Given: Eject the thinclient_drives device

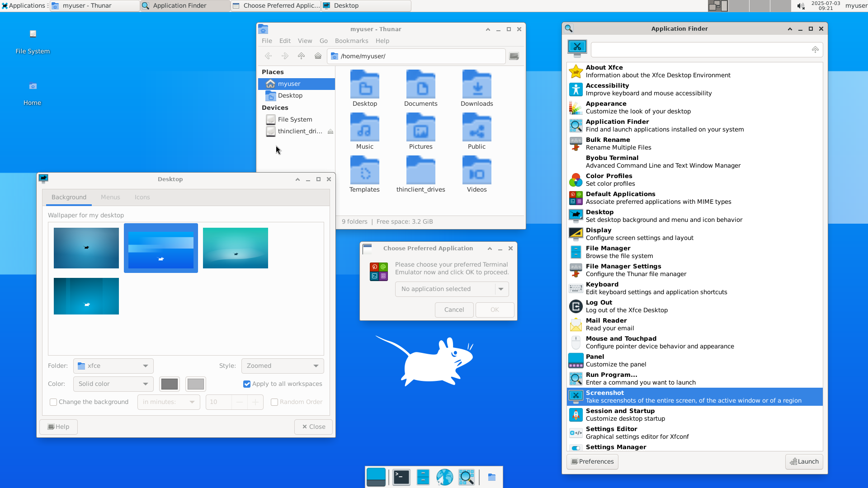Looking at the screenshot, I should pos(330,131).
